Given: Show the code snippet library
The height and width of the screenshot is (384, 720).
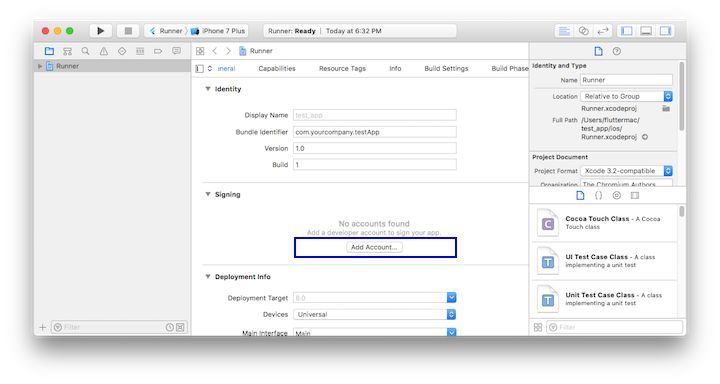Looking at the screenshot, I should coord(598,196).
